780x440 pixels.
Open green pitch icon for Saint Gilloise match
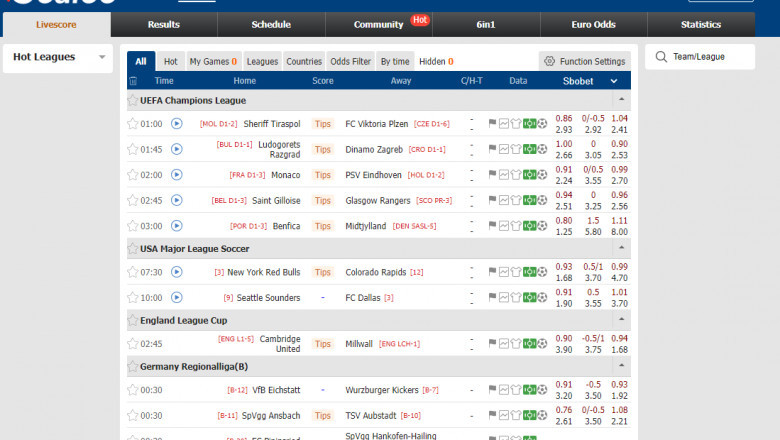[x=529, y=200]
